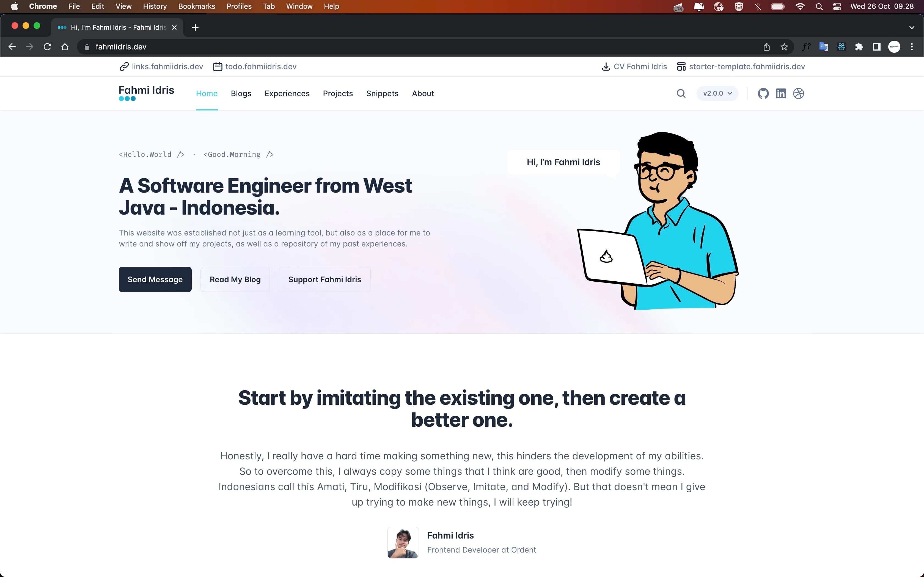The width and height of the screenshot is (924, 577).
Task: Open the Bookmarks menu in menu bar
Action: [197, 7]
